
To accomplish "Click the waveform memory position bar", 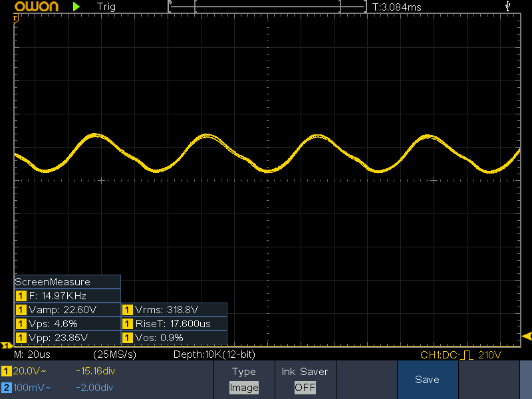I will coord(268,7).
